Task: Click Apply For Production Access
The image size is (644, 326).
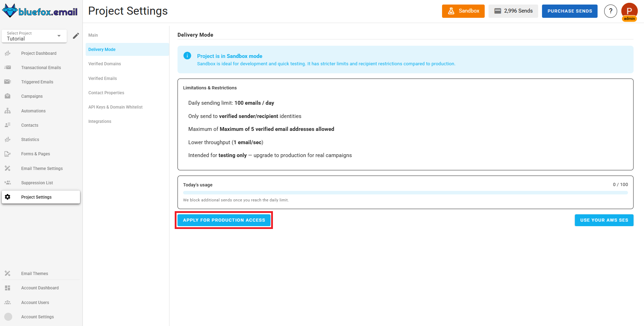Action: coord(224,220)
